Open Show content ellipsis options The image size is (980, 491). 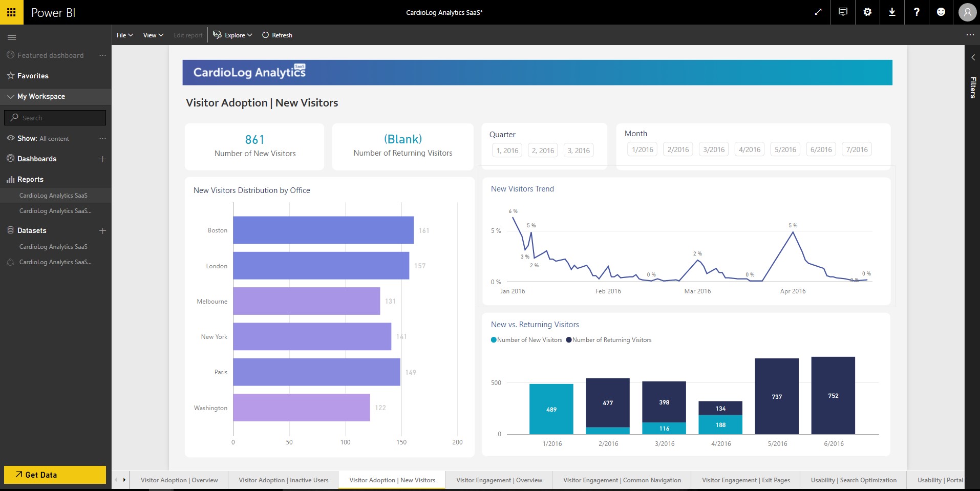(102, 138)
